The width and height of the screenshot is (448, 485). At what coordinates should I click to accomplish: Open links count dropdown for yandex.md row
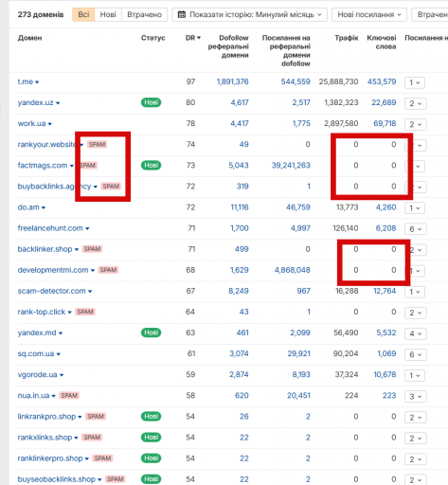coord(416,333)
